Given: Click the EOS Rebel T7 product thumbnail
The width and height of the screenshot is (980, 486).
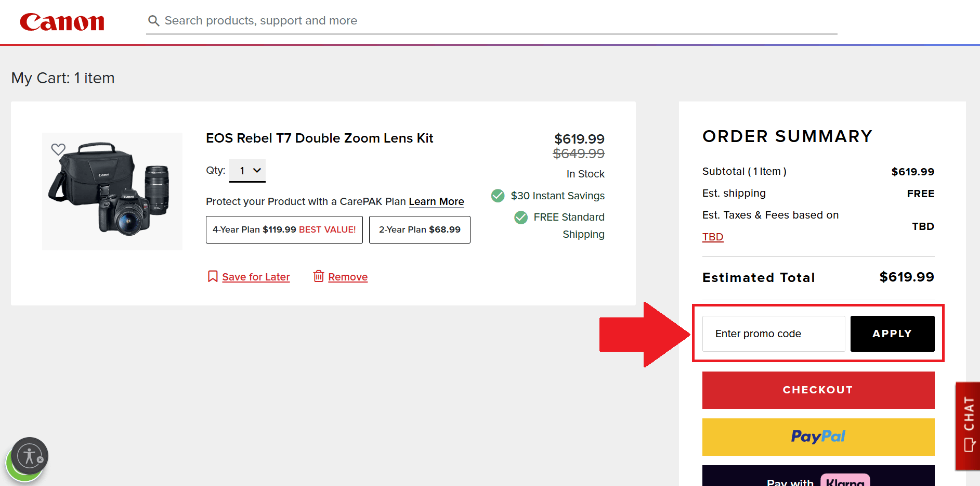Looking at the screenshot, I should click(112, 191).
